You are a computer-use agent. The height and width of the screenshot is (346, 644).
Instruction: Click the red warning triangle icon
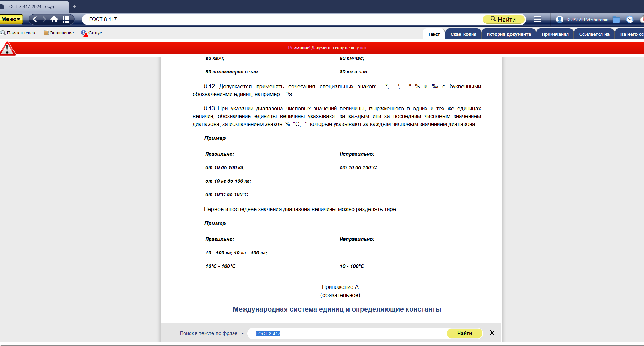point(7,49)
